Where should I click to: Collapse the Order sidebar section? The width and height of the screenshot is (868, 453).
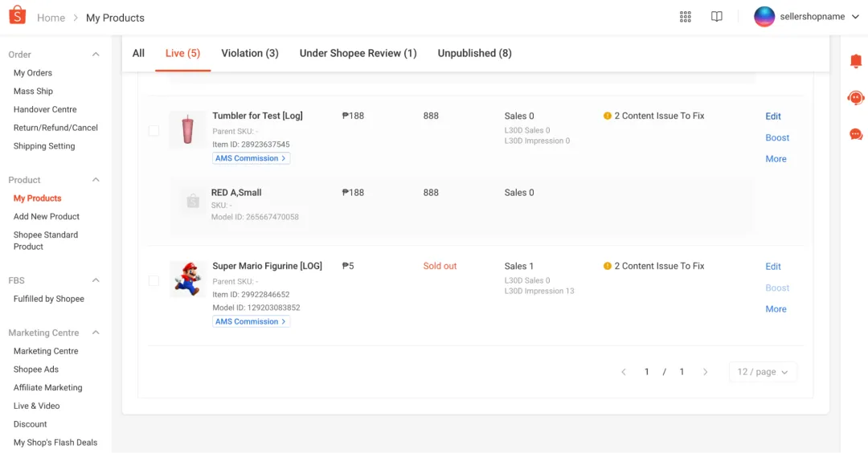[x=96, y=55]
